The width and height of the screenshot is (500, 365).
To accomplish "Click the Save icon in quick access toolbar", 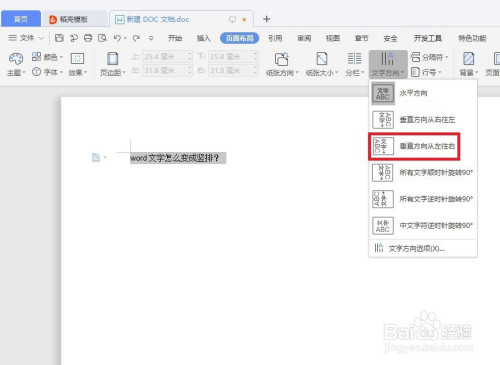I will tap(59, 38).
